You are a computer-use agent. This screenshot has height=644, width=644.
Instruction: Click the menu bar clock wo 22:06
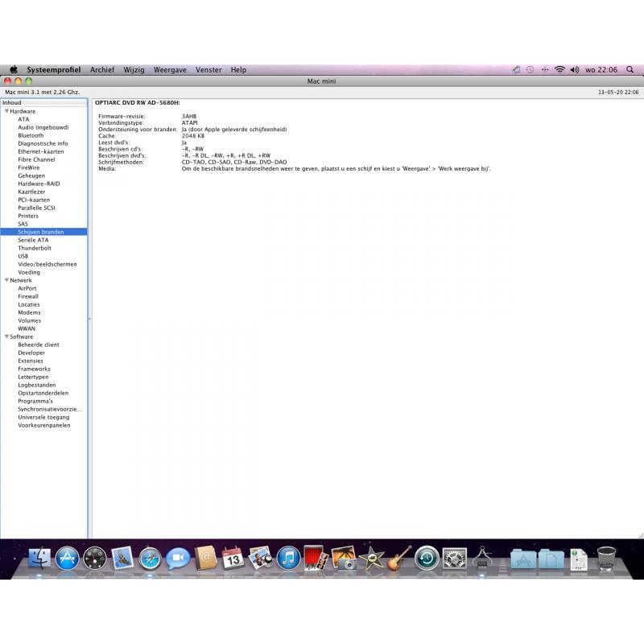tap(601, 70)
